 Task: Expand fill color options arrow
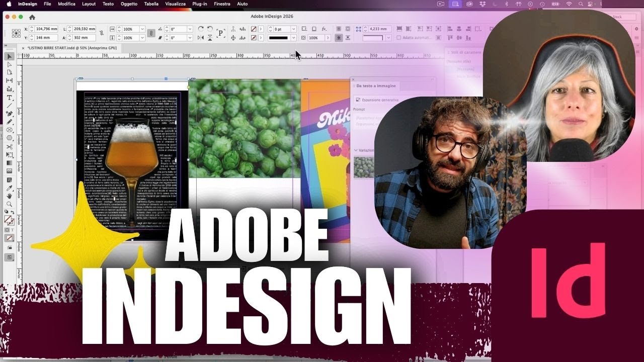[261, 29]
